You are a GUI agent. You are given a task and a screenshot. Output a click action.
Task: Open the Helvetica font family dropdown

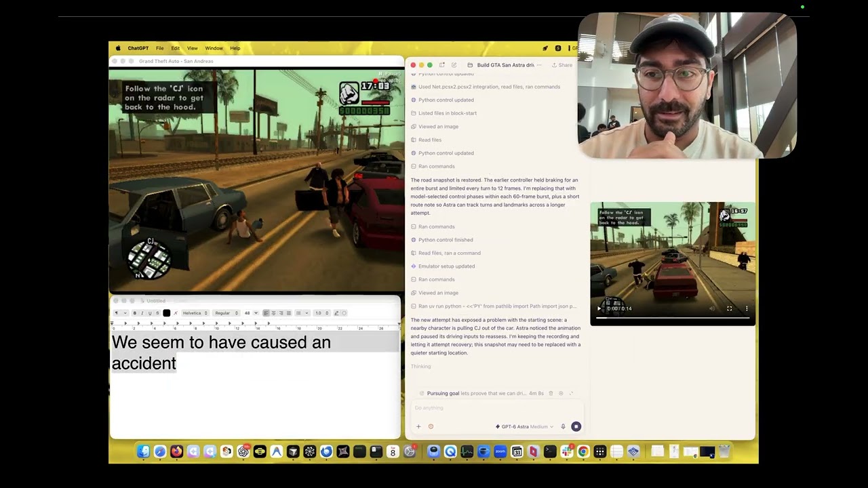(195, 313)
